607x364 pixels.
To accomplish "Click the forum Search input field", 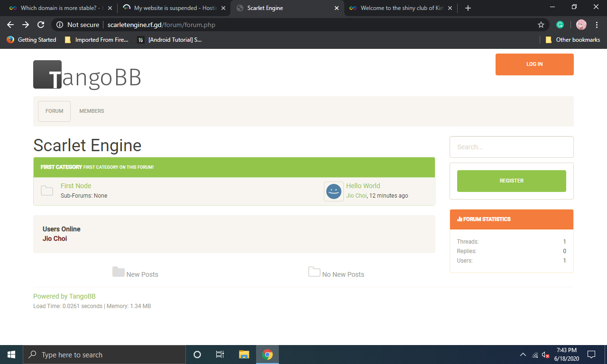I will pos(512,147).
